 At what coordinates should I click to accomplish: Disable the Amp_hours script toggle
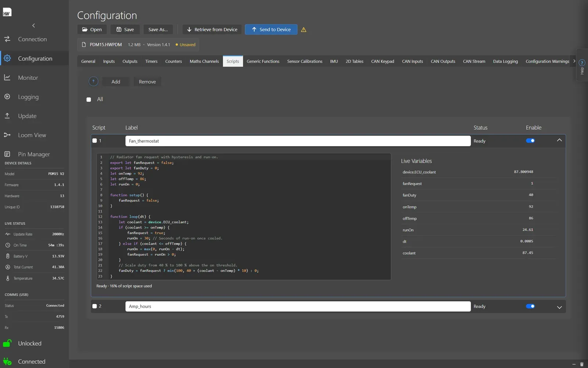point(530,306)
